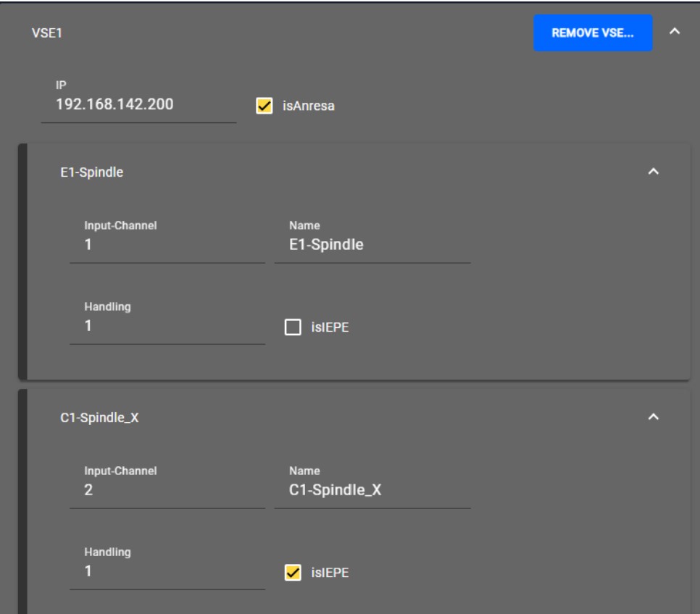This screenshot has height=614, width=700.
Task: Select the Handling field under E1-Spindle
Action: click(x=167, y=327)
